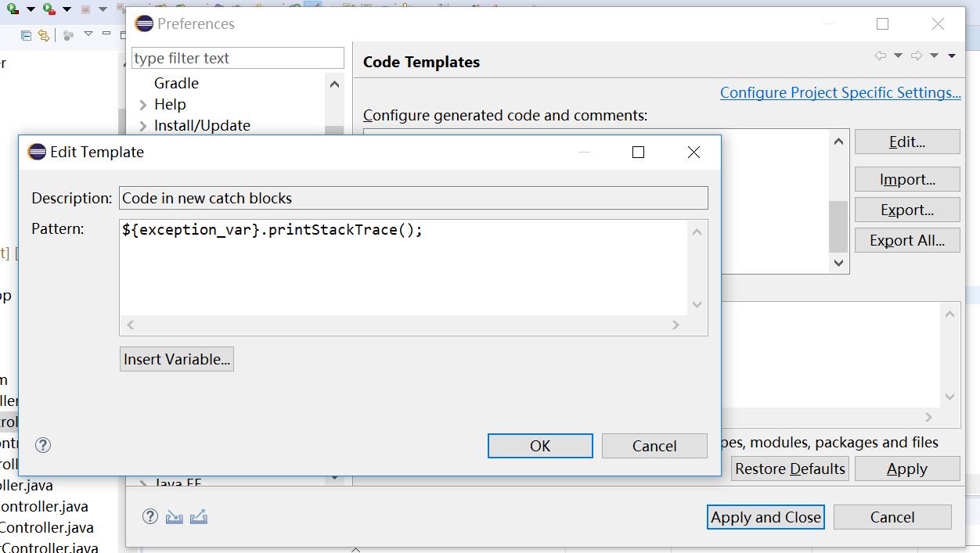Collapse all items in Package Explorer
The height and width of the screenshot is (553, 980).
point(26,35)
